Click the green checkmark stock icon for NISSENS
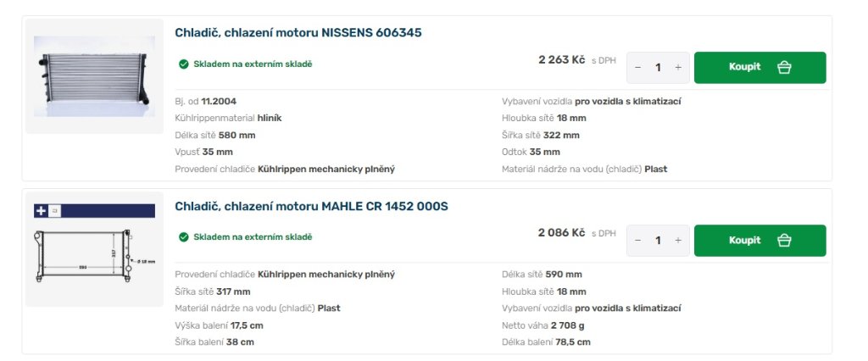Screen dimensions: 868x361 point(183,64)
